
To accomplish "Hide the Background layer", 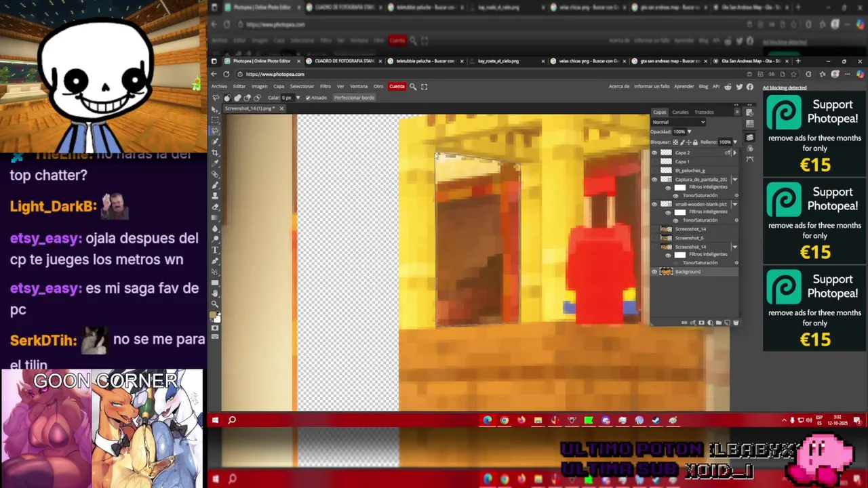I will [x=654, y=272].
